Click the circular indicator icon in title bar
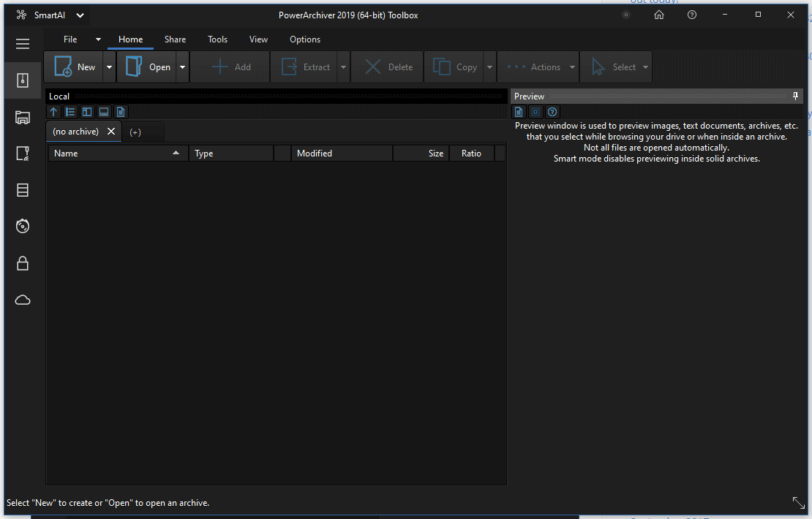The width and height of the screenshot is (812, 519). click(626, 15)
